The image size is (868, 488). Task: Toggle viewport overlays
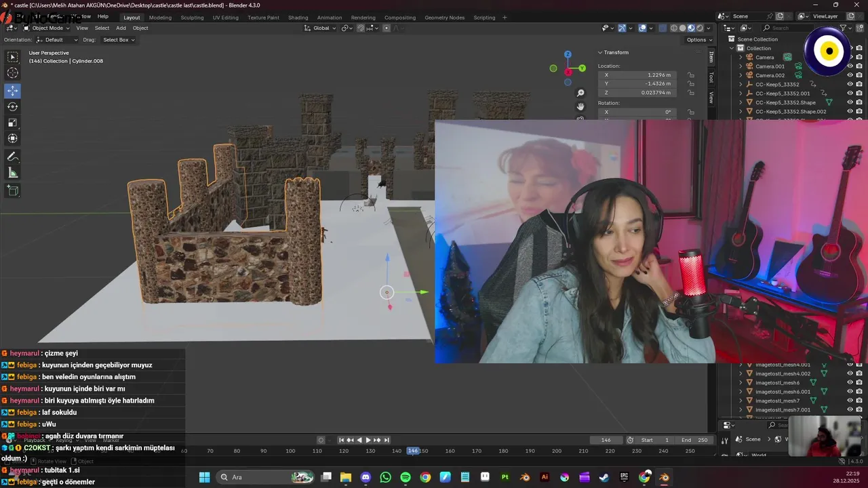click(x=642, y=28)
